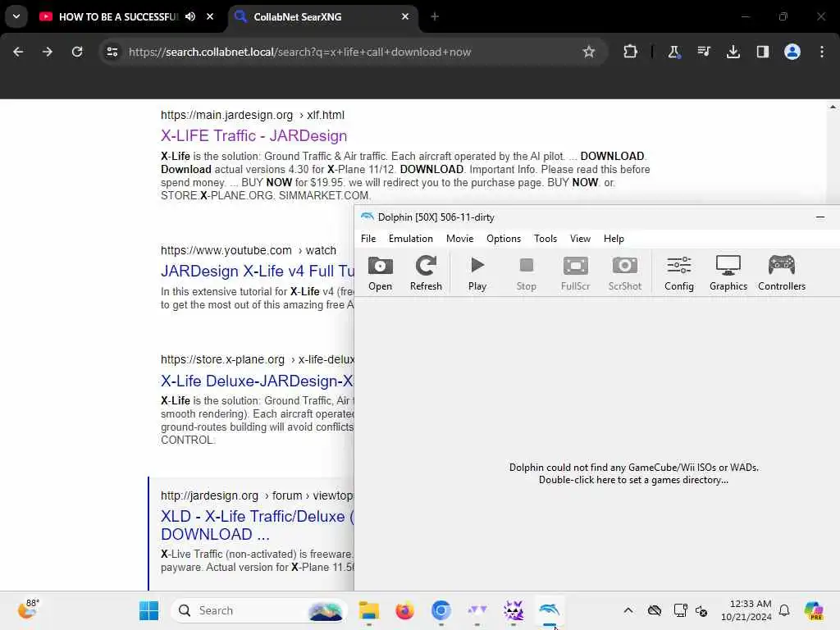Click the Dolphin emulator taskbar icon
Image resolution: width=840 pixels, height=630 pixels.
(549, 610)
